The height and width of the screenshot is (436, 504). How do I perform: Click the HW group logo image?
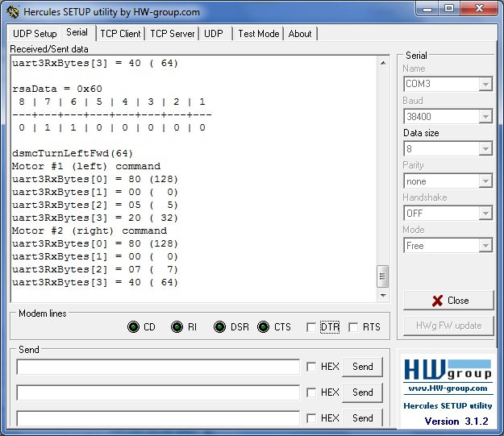tap(448, 369)
